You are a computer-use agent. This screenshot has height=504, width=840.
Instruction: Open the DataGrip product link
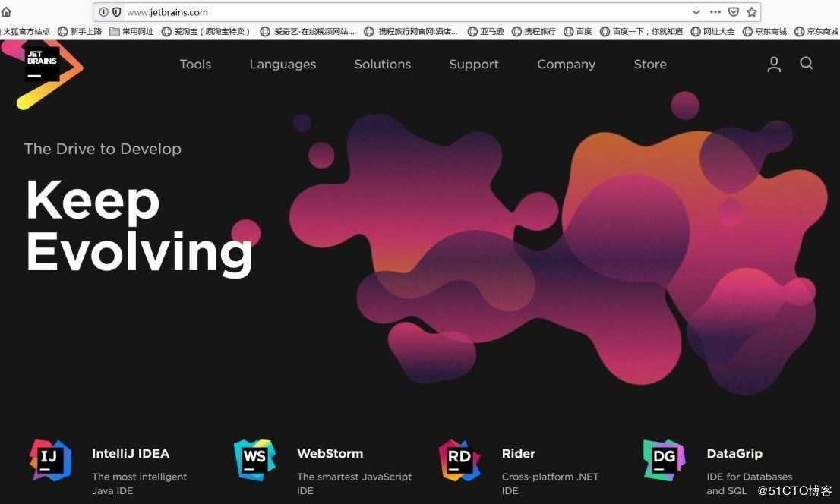click(x=734, y=454)
